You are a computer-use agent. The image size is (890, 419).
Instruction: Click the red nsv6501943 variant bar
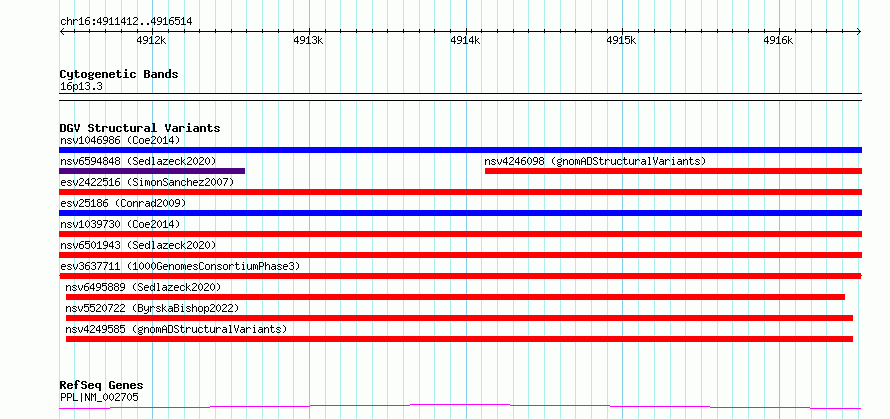[460, 255]
